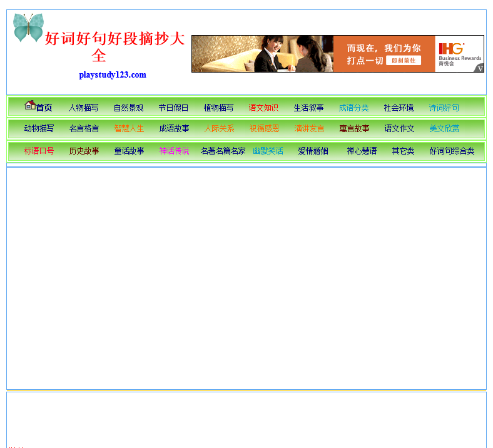Click the house icon beside 首页
Screen dimensions: 493x448
(x=30, y=105)
